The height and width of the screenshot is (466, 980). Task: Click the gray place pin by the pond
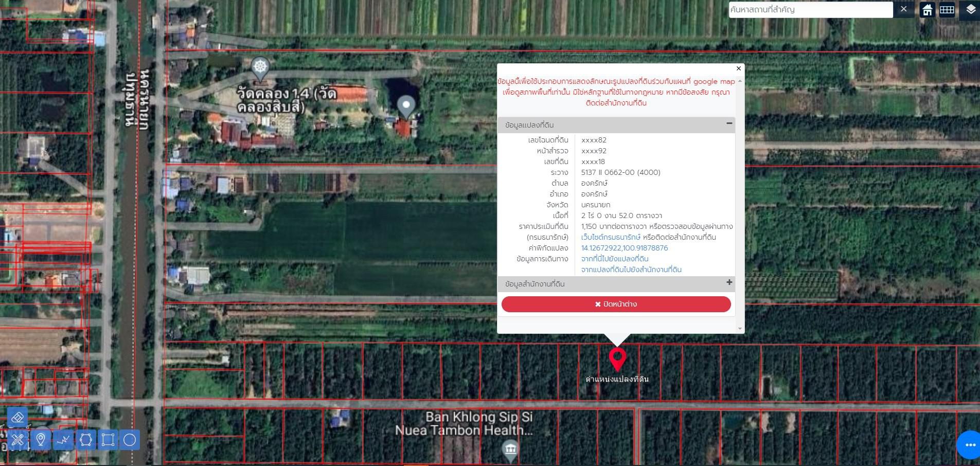(x=406, y=107)
